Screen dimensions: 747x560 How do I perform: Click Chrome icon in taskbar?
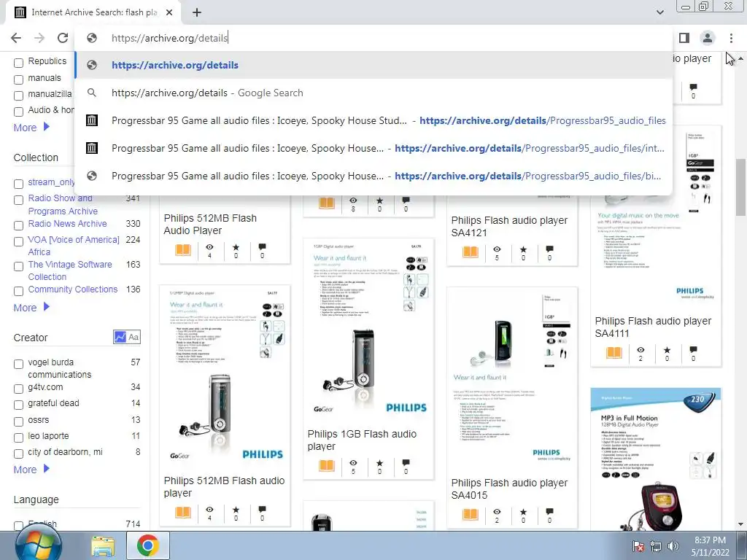point(147,545)
